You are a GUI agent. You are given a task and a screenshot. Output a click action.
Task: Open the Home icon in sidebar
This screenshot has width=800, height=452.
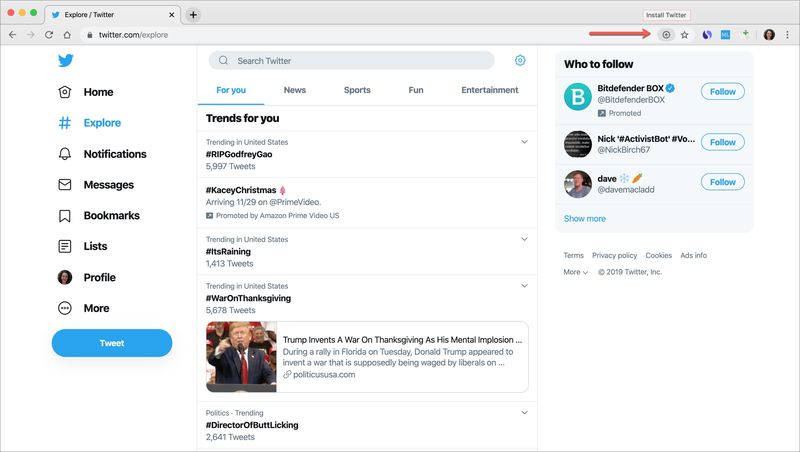[65, 92]
